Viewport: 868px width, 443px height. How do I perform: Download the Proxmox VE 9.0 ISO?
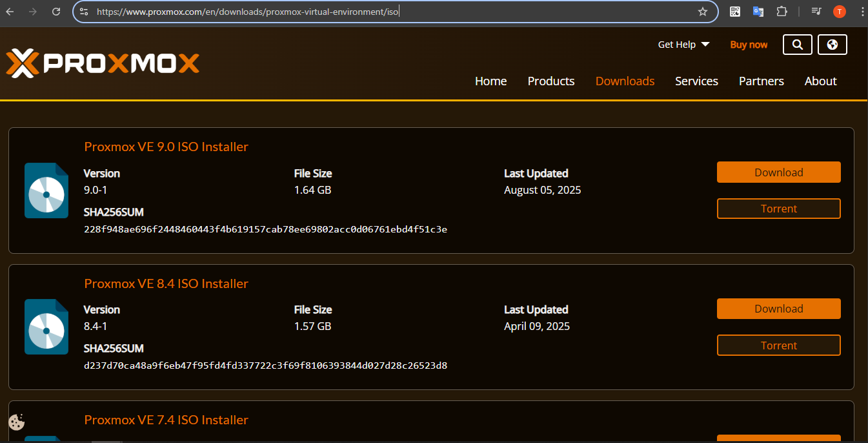779,172
